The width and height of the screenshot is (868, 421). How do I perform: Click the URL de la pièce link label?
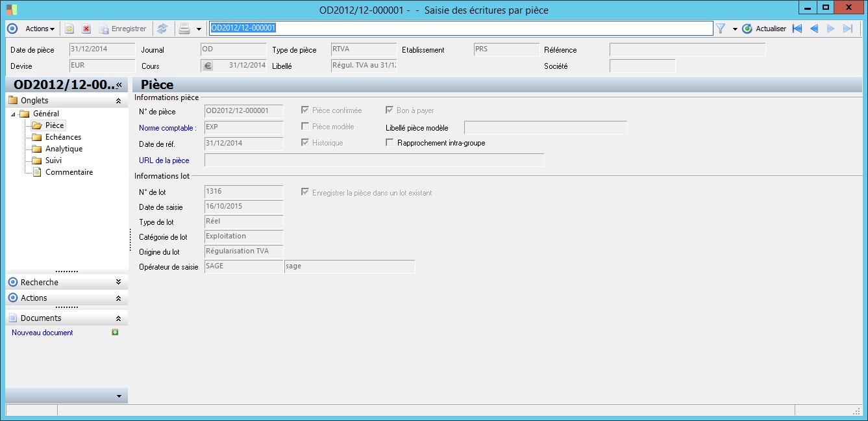pyautogui.click(x=164, y=160)
